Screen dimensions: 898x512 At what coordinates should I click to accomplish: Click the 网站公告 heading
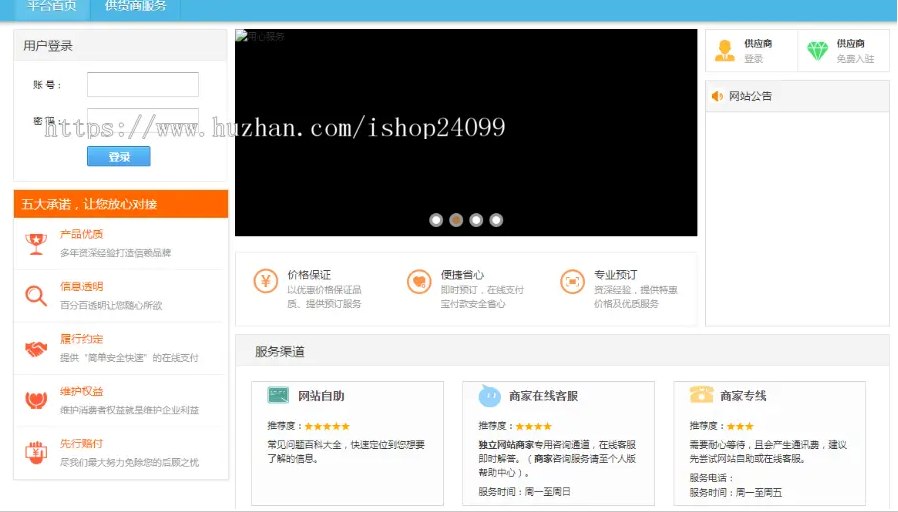[x=750, y=96]
